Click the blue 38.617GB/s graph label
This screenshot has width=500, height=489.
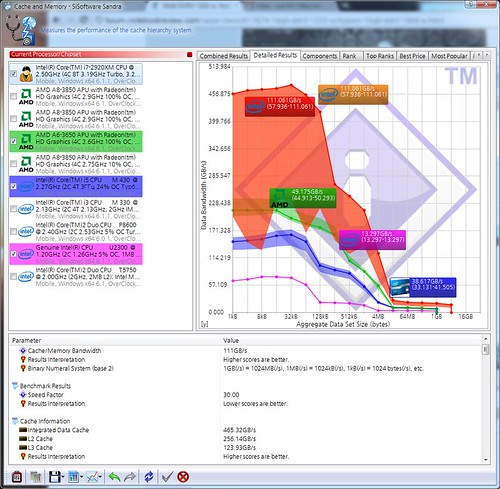[x=423, y=287]
